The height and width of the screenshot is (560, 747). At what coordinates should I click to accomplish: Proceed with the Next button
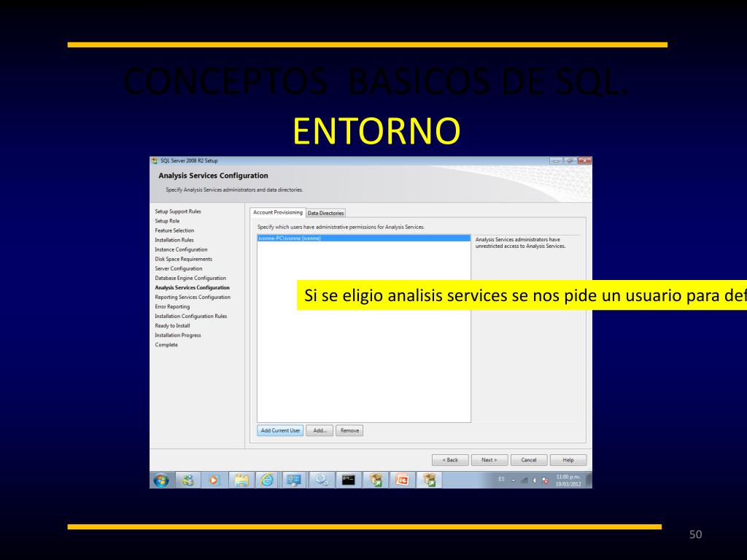pyautogui.click(x=489, y=460)
